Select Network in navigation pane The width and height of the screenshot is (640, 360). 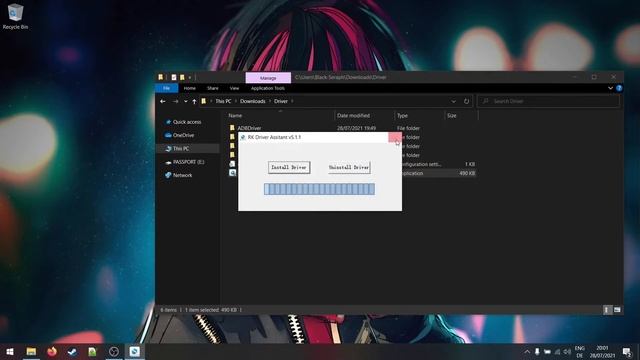182,175
